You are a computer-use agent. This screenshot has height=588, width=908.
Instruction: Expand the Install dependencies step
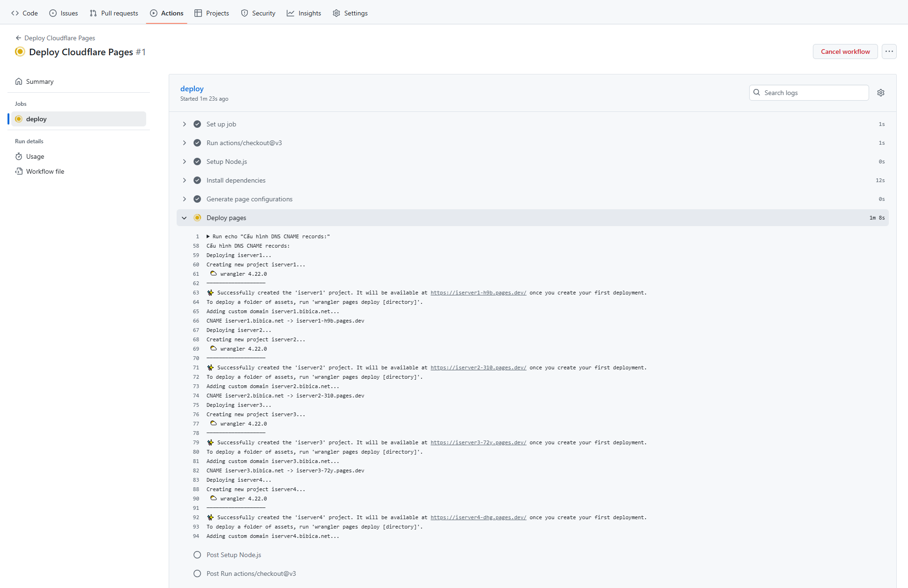(x=533, y=180)
